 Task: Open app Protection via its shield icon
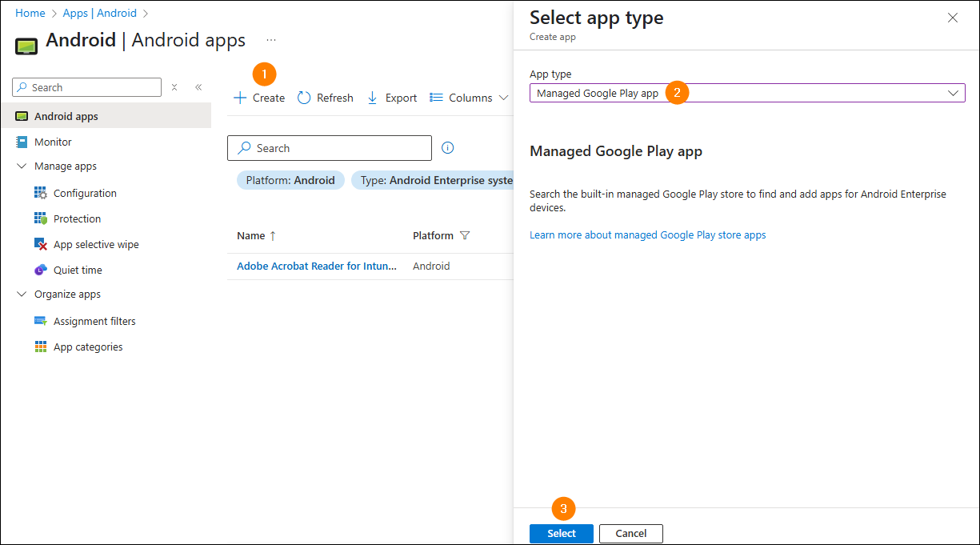click(x=39, y=218)
